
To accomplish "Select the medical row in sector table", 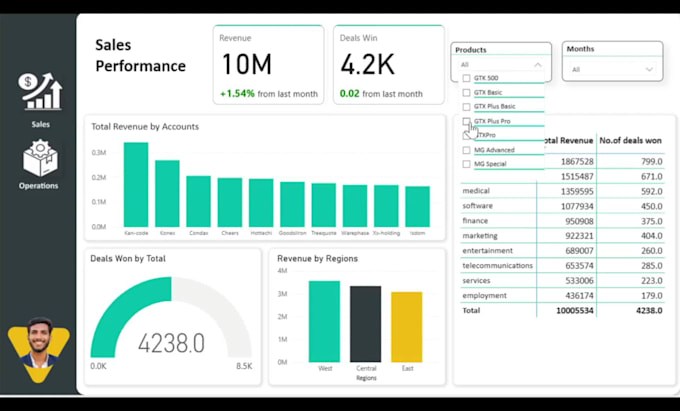I will (x=476, y=191).
